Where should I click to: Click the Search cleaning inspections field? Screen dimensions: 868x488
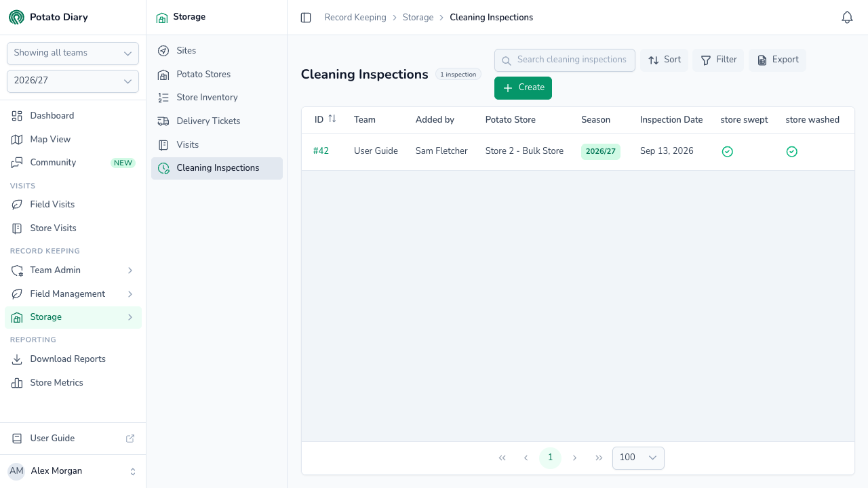[565, 60]
